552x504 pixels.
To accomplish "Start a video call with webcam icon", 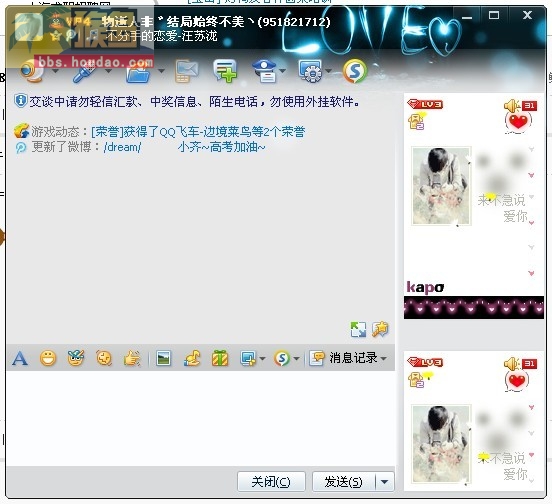I will [x=32, y=71].
